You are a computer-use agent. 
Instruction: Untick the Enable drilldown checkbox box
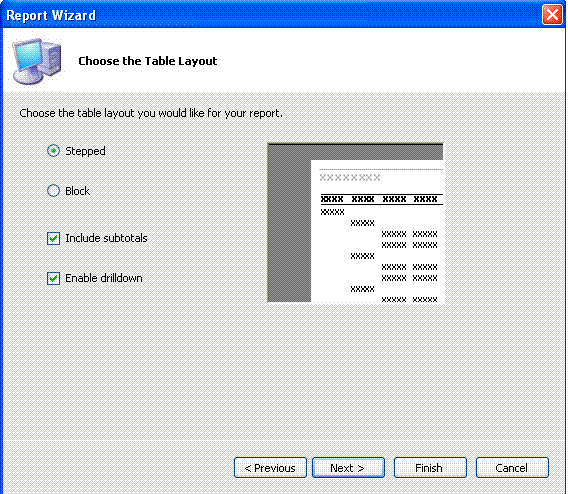pyautogui.click(x=53, y=278)
